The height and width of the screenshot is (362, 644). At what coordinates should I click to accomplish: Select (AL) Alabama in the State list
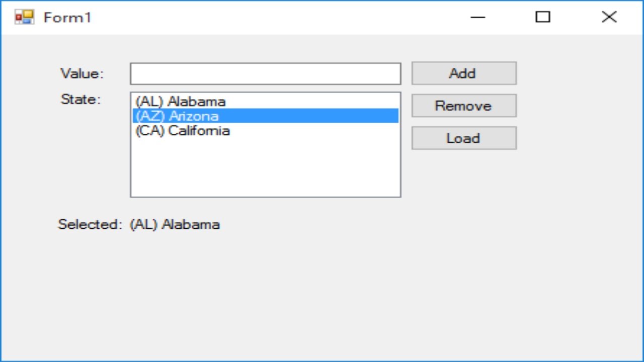click(x=181, y=102)
